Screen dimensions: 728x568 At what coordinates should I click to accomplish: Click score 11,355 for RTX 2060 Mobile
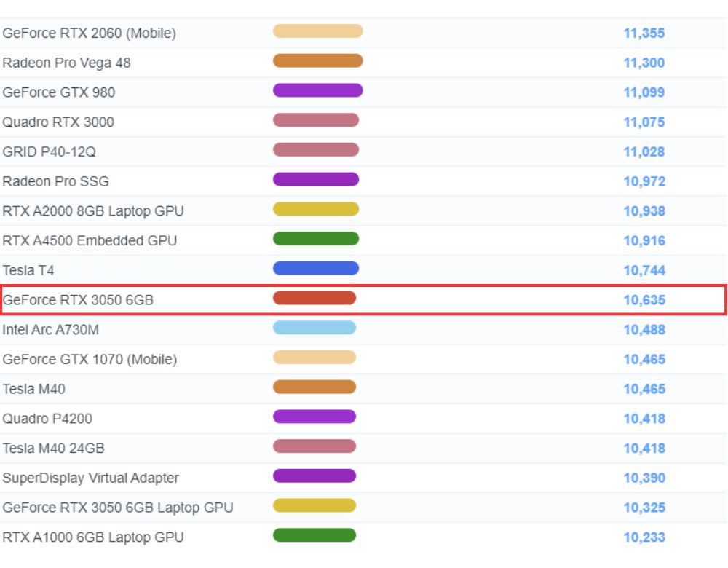644,33
